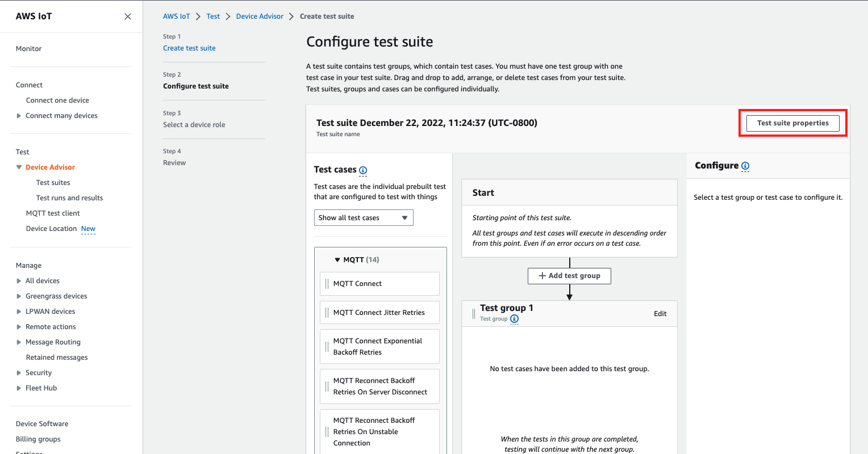Navigate to Device Advisor via breadcrumb
The width and height of the screenshot is (868, 454).
click(x=260, y=16)
